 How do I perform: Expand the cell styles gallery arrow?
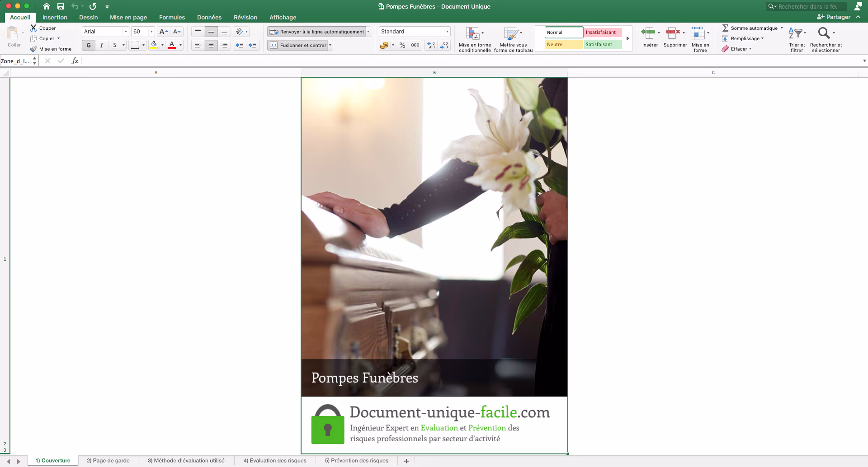pyautogui.click(x=628, y=38)
